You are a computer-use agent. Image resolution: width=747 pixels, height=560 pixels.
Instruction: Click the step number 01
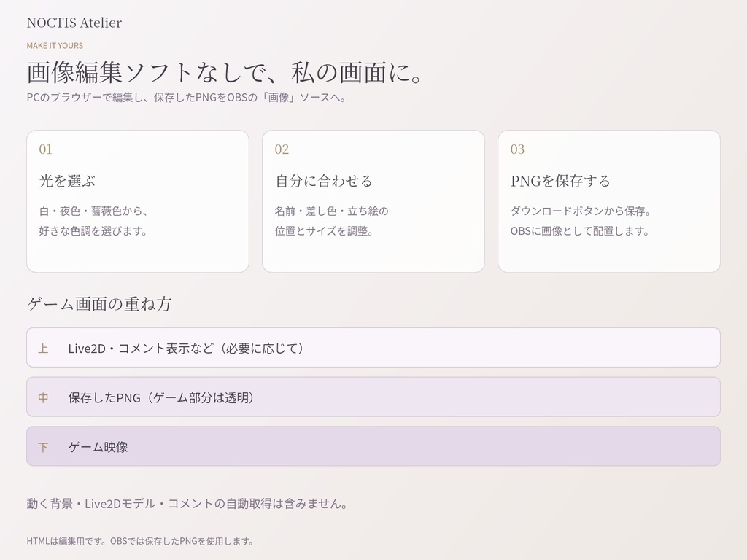[45, 149]
